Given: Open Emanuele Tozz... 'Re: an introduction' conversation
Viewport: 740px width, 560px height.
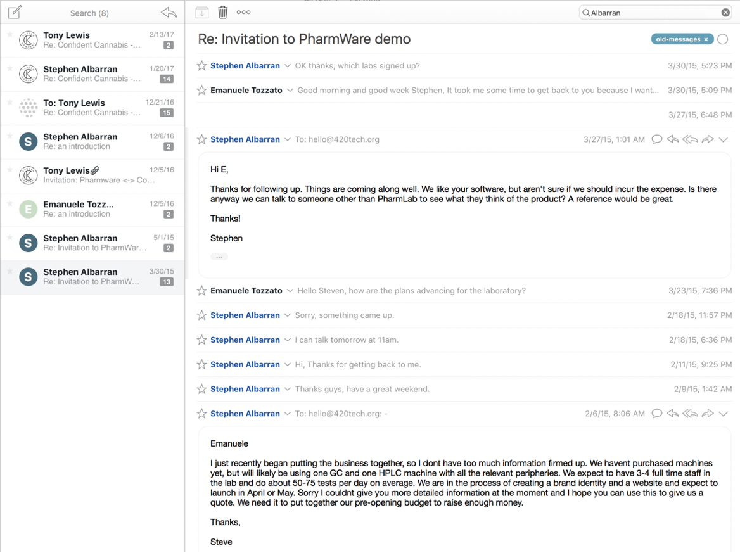Looking at the screenshot, I should coord(92,210).
